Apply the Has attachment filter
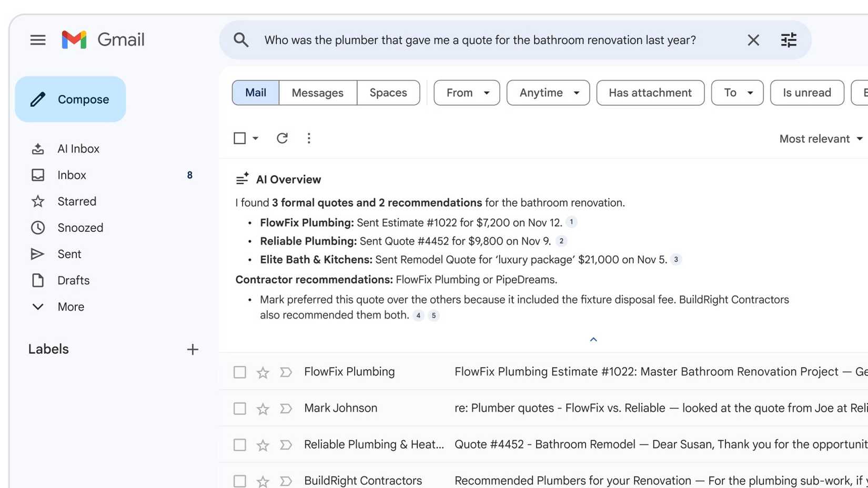 point(650,93)
